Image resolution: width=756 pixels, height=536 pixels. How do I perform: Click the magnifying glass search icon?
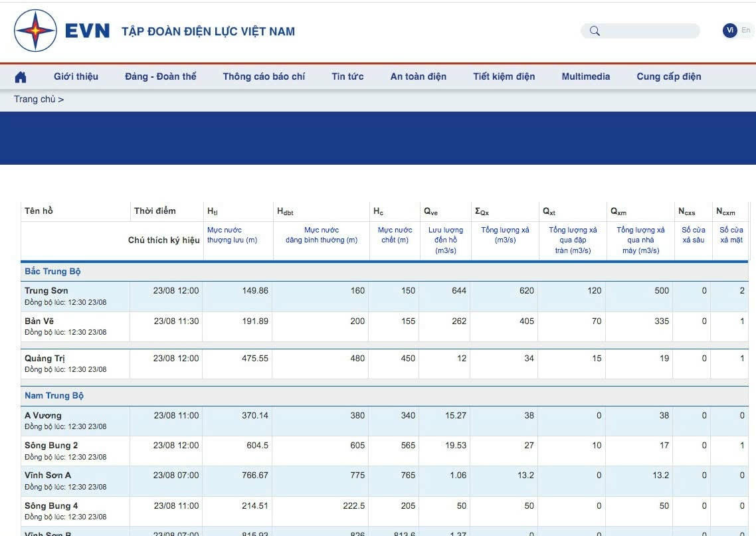click(x=595, y=31)
